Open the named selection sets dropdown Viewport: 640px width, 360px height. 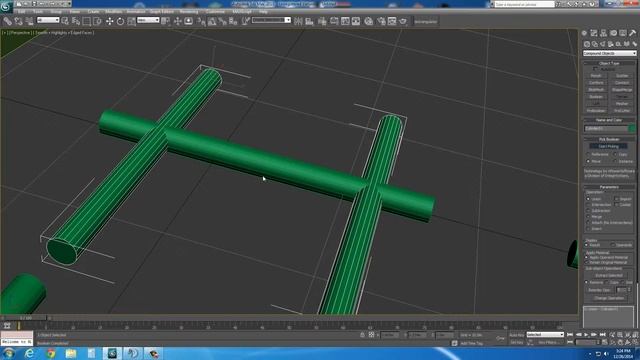[271, 20]
